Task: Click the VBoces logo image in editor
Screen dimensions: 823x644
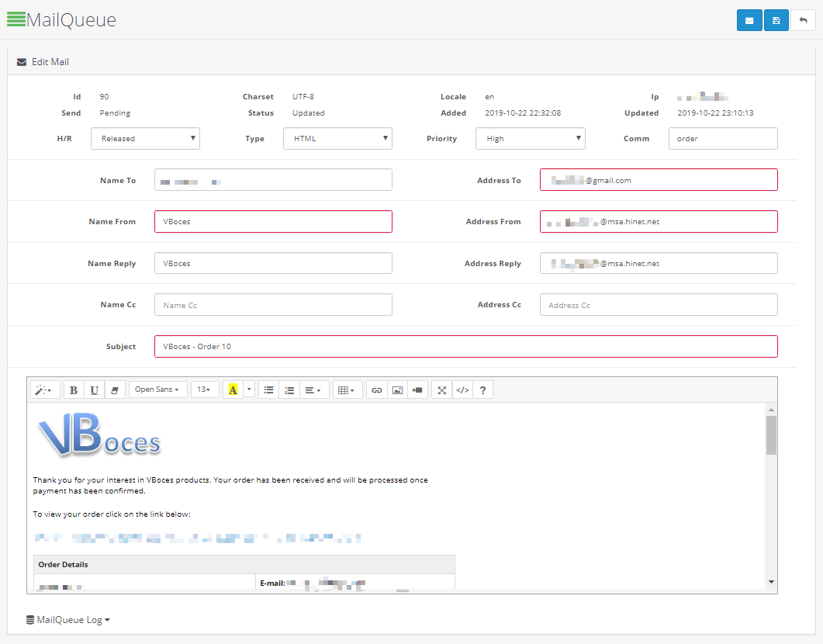Action: pyautogui.click(x=99, y=434)
